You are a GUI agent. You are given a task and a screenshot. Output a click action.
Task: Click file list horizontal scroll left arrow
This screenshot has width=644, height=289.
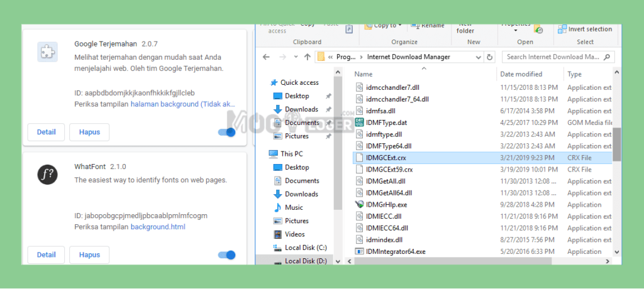348,261
